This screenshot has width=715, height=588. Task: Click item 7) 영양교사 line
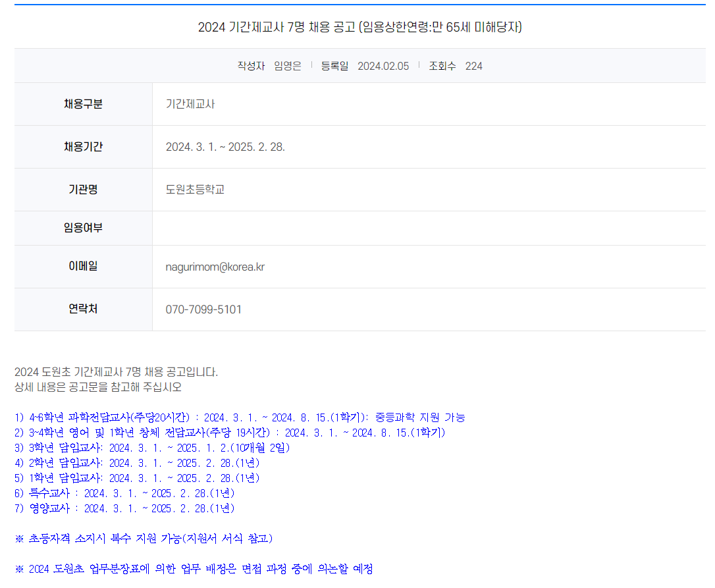124,508
